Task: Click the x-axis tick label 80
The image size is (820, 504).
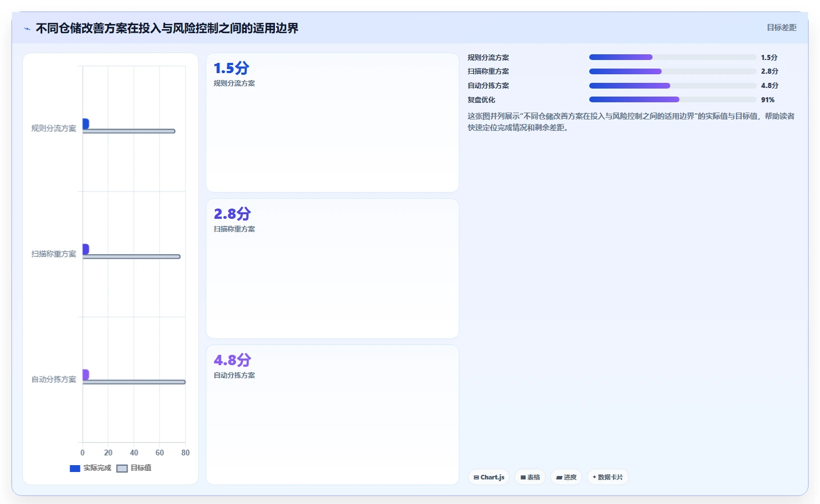Action: click(x=185, y=453)
